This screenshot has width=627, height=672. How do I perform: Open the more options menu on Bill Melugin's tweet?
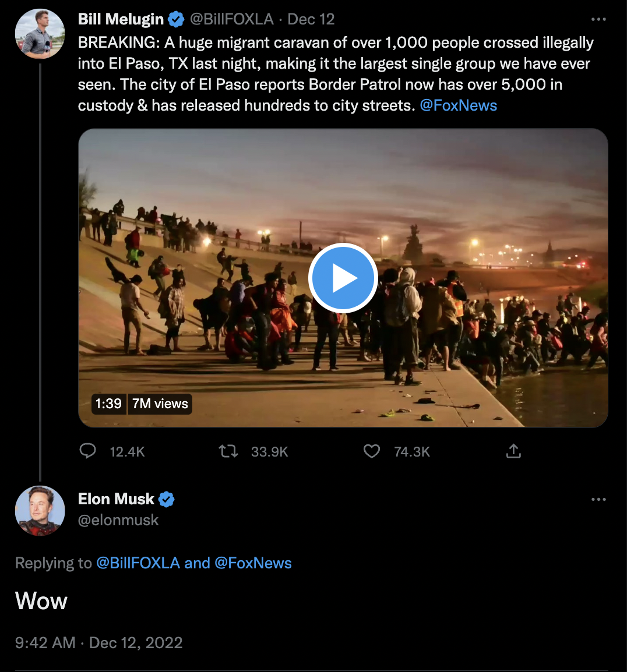(x=599, y=18)
